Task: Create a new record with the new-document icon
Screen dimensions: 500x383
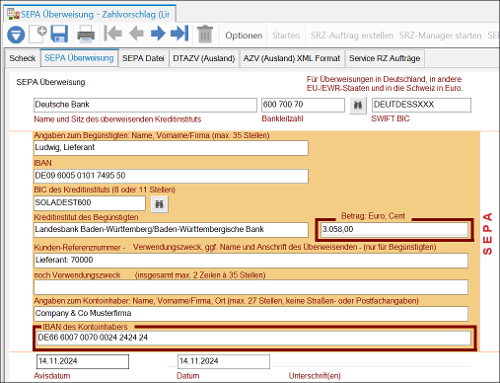Action: [38, 34]
